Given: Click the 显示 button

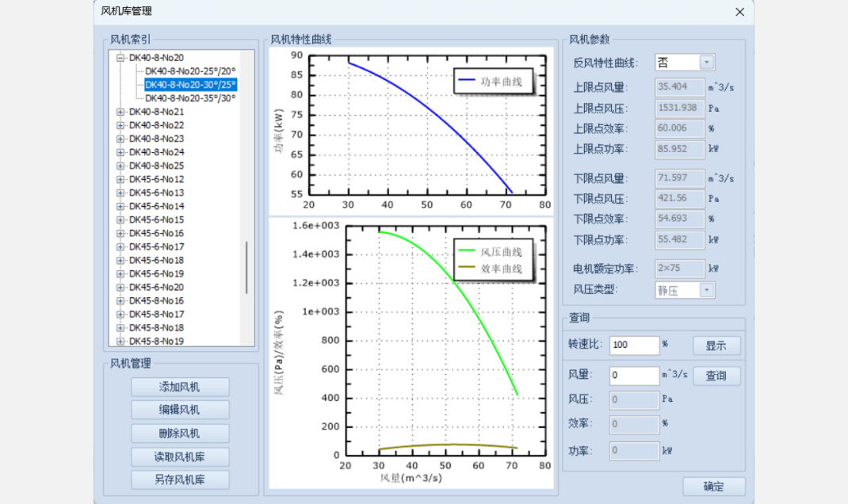Looking at the screenshot, I should [716, 346].
